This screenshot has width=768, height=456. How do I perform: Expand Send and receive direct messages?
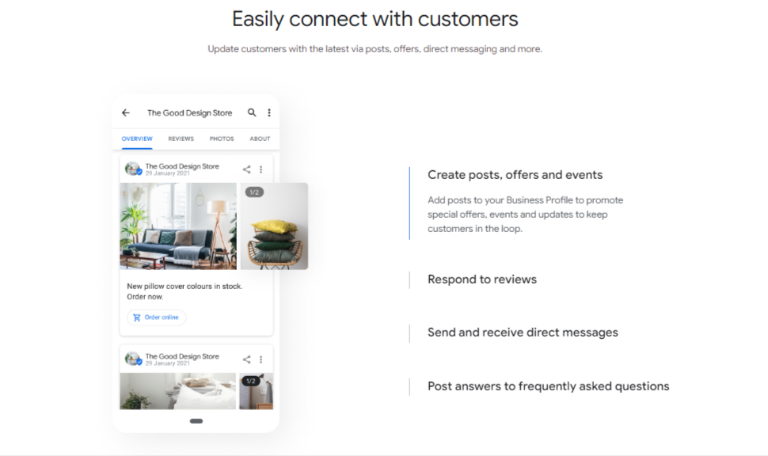(523, 333)
